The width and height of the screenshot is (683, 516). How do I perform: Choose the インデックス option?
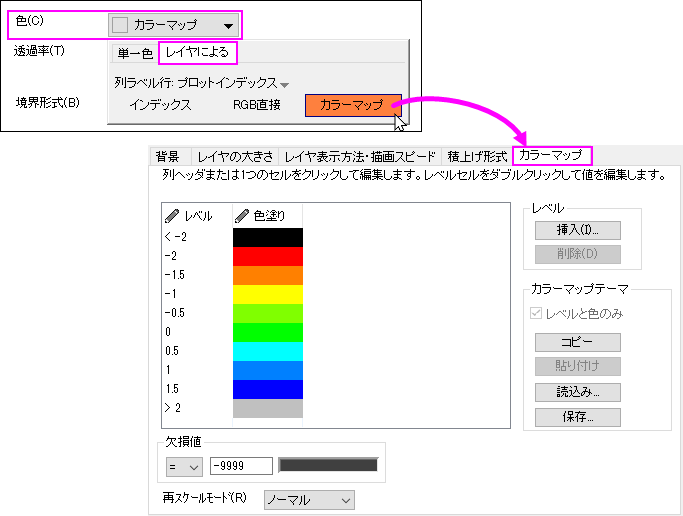click(x=160, y=105)
